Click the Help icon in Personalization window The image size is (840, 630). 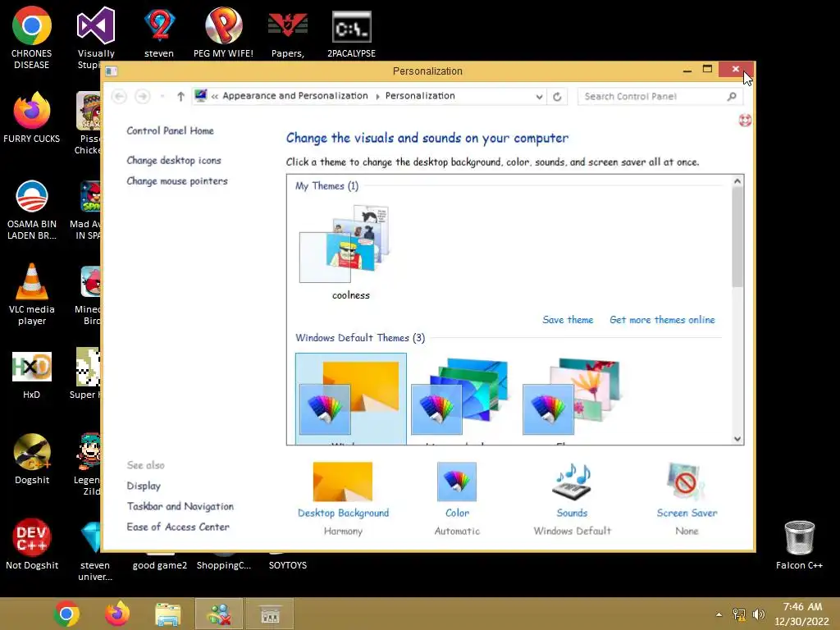coord(745,120)
